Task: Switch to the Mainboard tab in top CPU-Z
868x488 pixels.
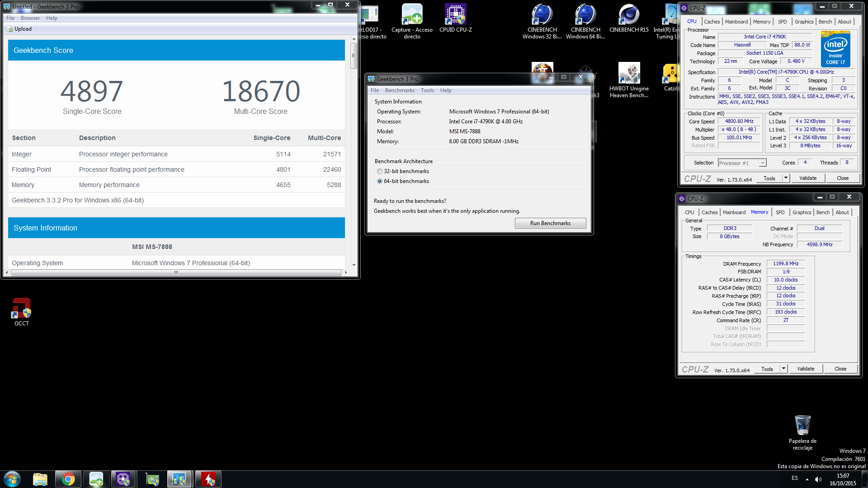Action: [736, 22]
